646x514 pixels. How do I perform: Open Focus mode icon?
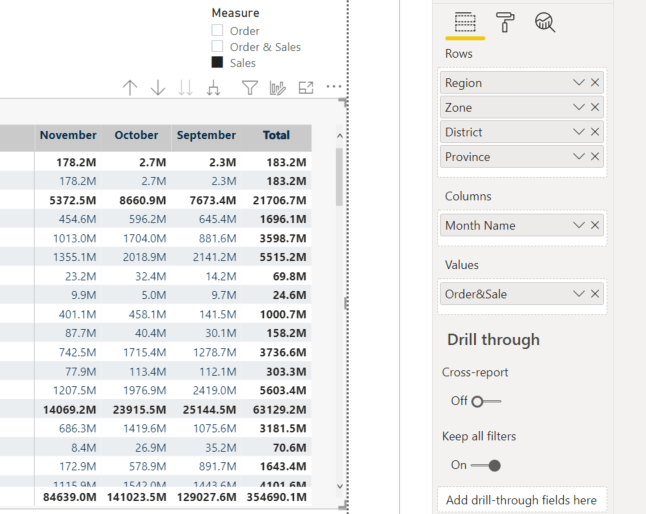[x=306, y=87]
